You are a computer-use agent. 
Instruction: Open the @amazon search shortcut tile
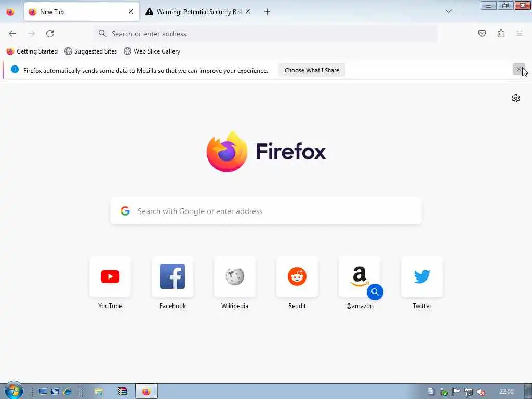coord(360,276)
